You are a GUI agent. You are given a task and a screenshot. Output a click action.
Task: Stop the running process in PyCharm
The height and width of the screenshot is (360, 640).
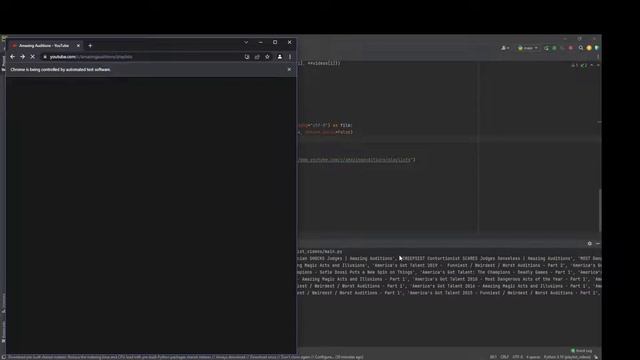pos(571,48)
